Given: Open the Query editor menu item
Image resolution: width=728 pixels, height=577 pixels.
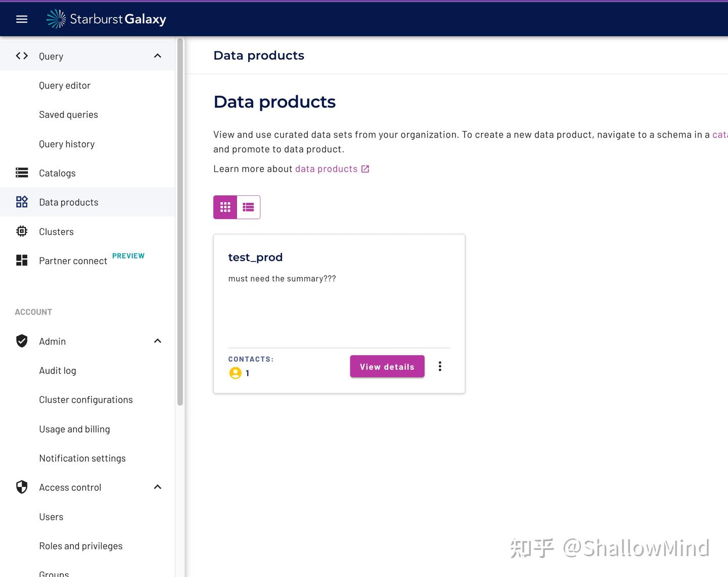Looking at the screenshot, I should 65,85.
